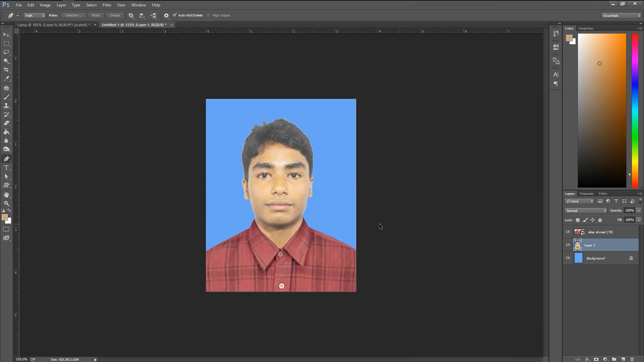Open the Normal blend mode dropdown

tap(586, 210)
